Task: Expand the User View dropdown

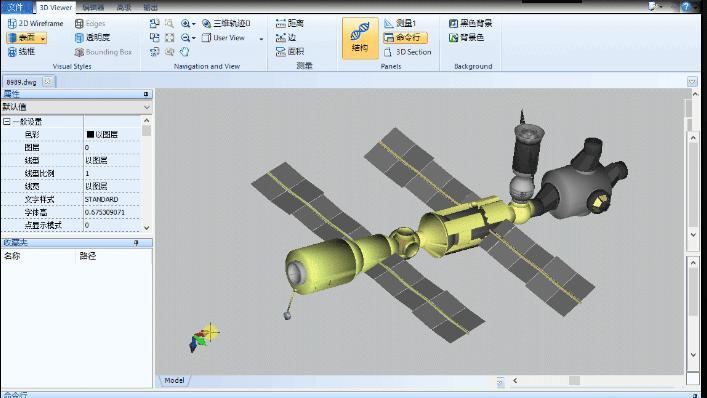Action: (x=261, y=39)
